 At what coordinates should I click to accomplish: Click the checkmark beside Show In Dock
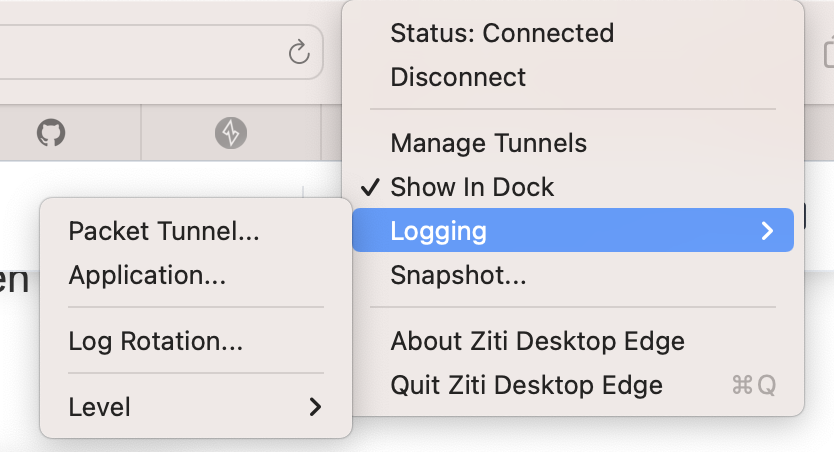[370, 187]
